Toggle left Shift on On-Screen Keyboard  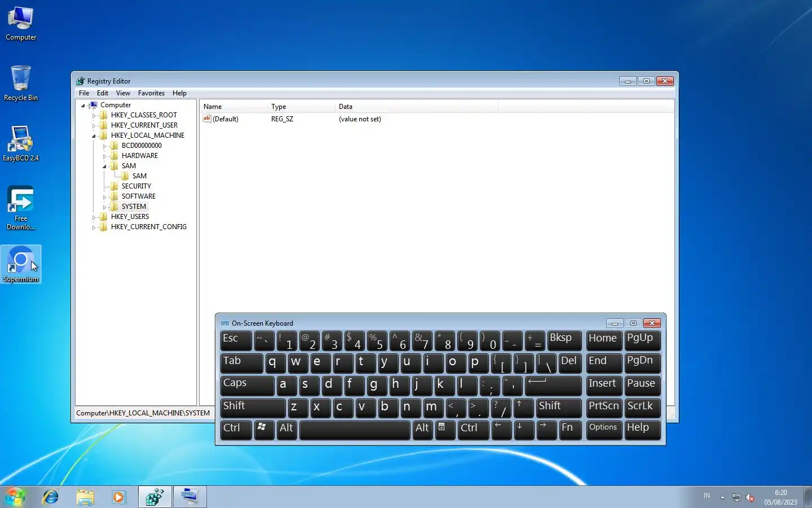pyautogui.click(x=253, y=408)
